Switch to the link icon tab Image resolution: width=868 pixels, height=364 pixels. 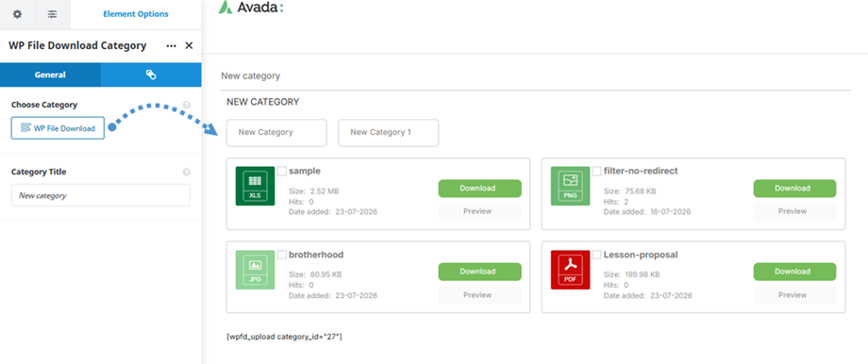point(151,74)
